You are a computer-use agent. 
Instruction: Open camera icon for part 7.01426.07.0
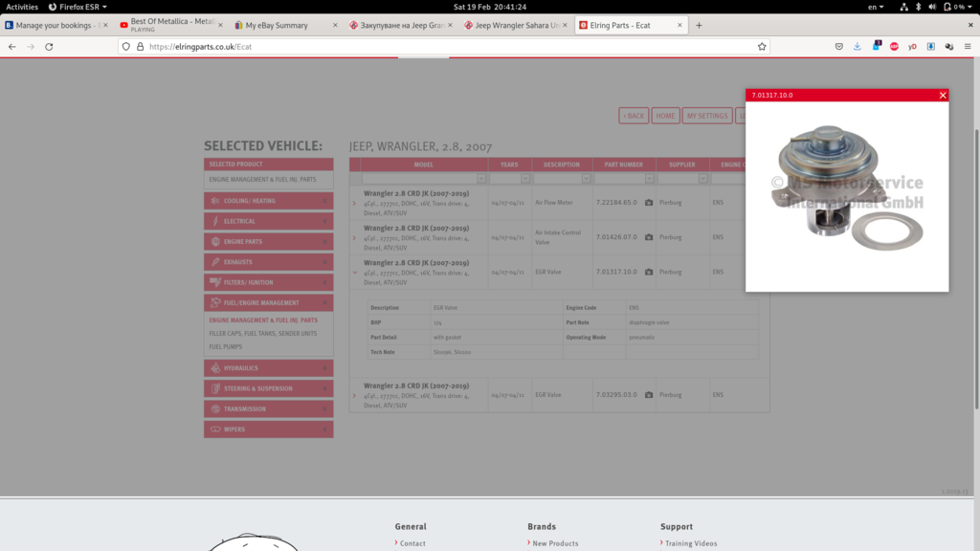649,237
